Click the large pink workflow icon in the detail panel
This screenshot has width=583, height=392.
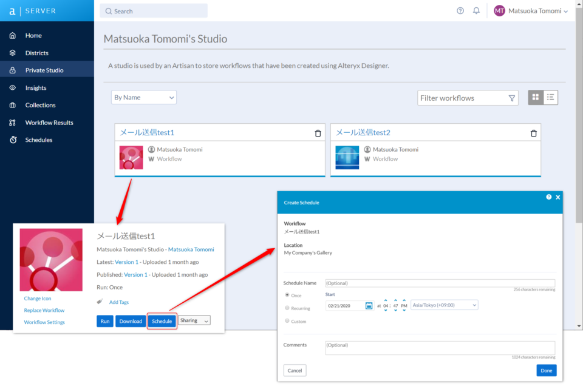pos(51,260)
